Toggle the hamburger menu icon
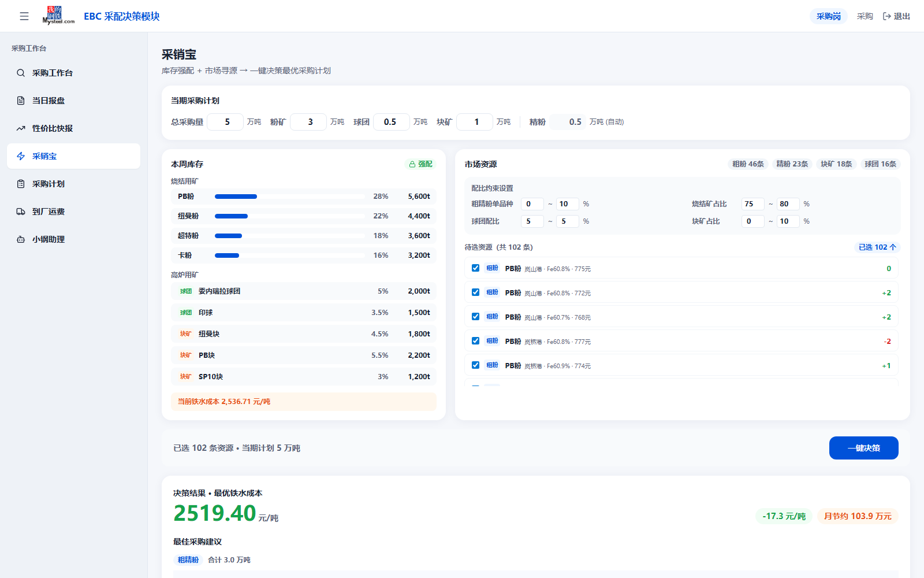 point(24,16)
